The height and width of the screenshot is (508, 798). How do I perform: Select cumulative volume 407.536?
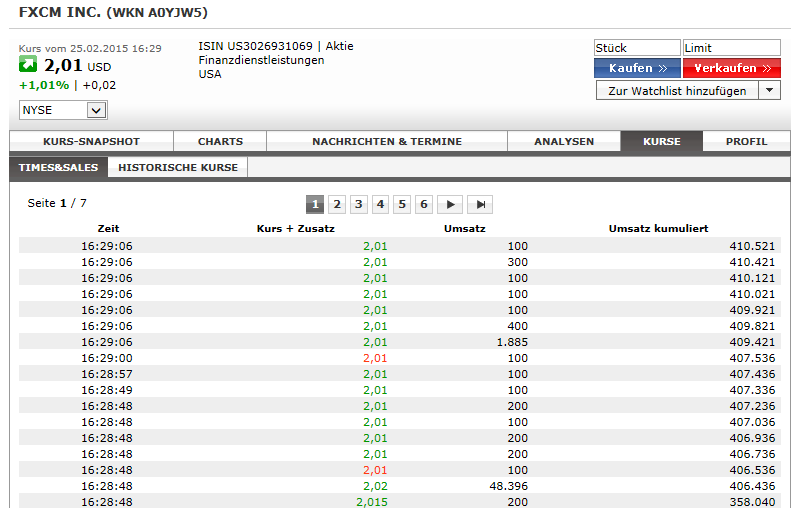tap(752, 358)
